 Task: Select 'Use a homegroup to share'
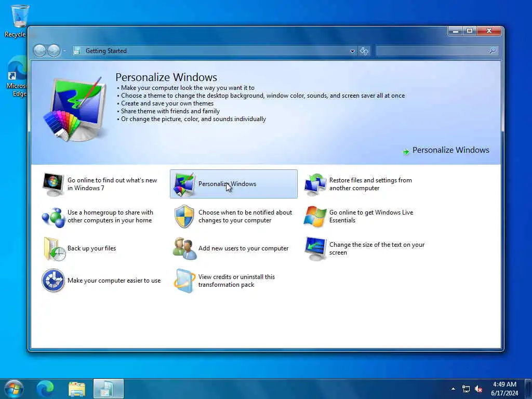click(110, 217)
